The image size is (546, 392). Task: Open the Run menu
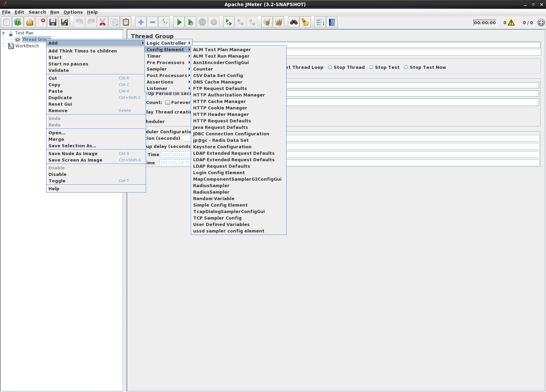[54, 12]
